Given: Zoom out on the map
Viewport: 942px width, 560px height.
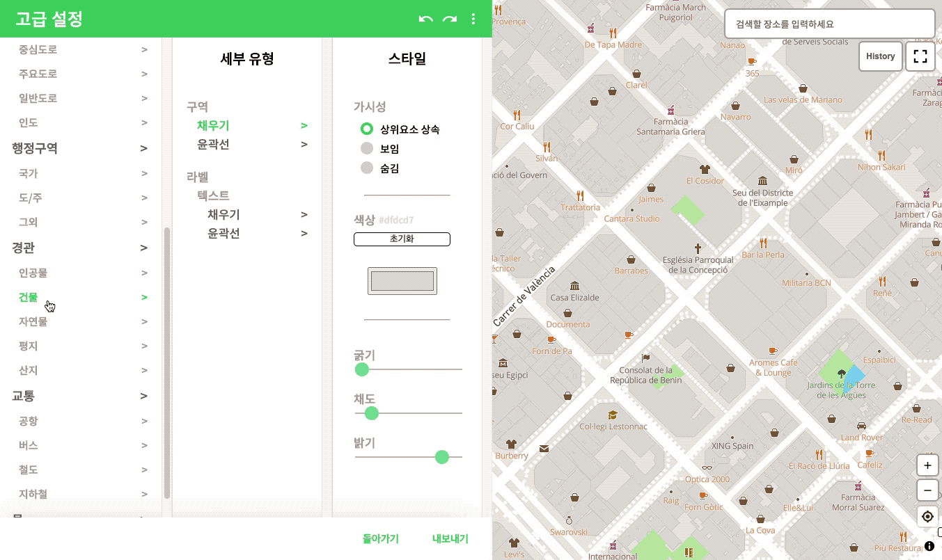Looking at the screenshot, I should click(x=927, y=490).
